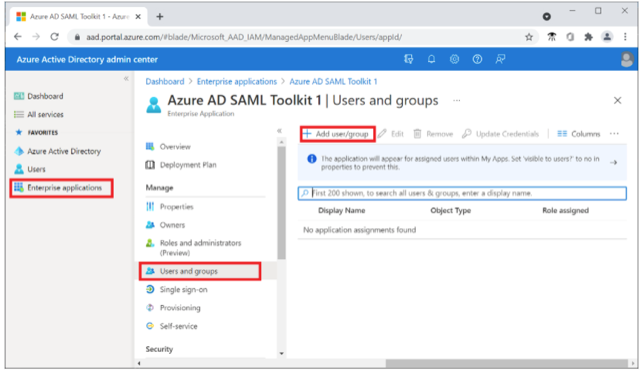The image size is (640, 371).
Task: Open the notifications bell icon
Action: (x=431, y=60)
